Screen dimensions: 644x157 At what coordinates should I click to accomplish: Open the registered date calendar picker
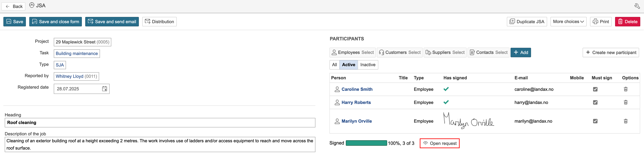[x=105, y=89]
